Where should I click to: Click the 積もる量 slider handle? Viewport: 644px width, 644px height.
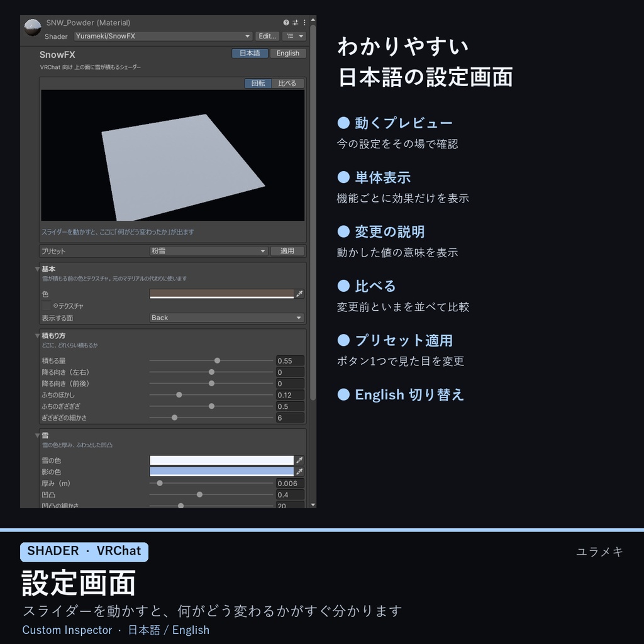(x=217, y=360)
